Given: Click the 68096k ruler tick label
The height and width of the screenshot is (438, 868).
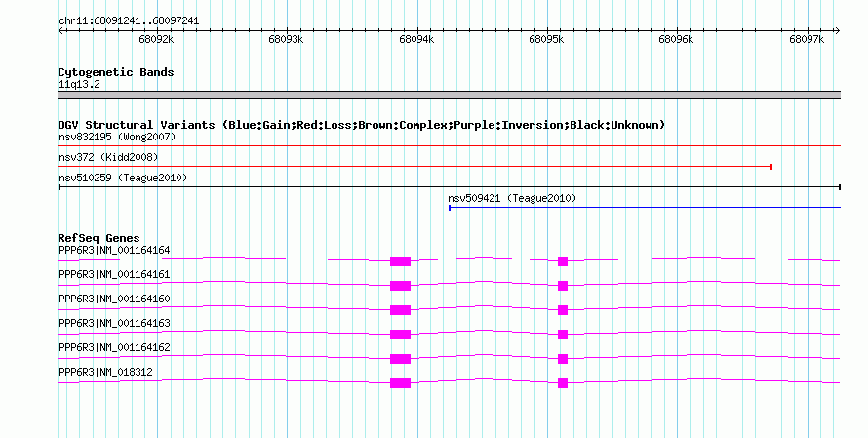Looking at the screenshot, I should (x=676, y=39).
